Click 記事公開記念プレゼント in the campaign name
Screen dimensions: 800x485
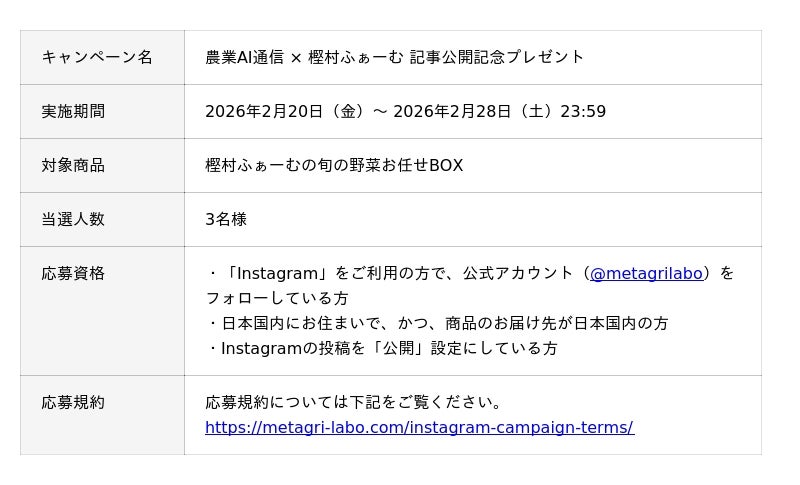(x=497, y=57)
